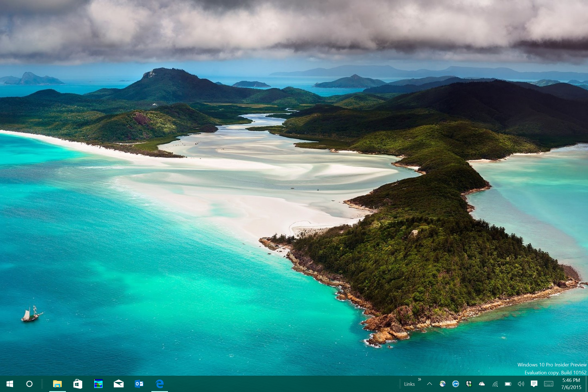Open the volume speaker control
Image resolution: width=588 pixels, height=392 pixels.
tap(521, 384)
